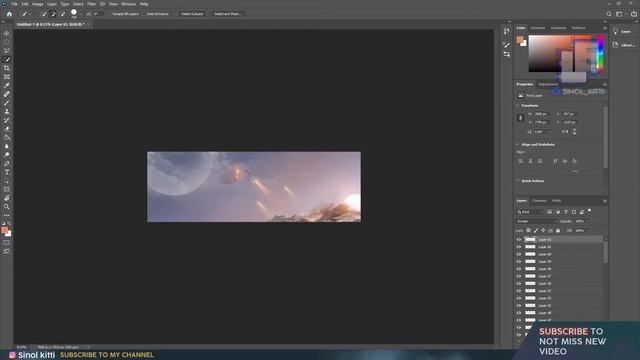This screenshot has width=640, height=360.
Task: Select the Horizontal Type tool
Action: point(7,172)
